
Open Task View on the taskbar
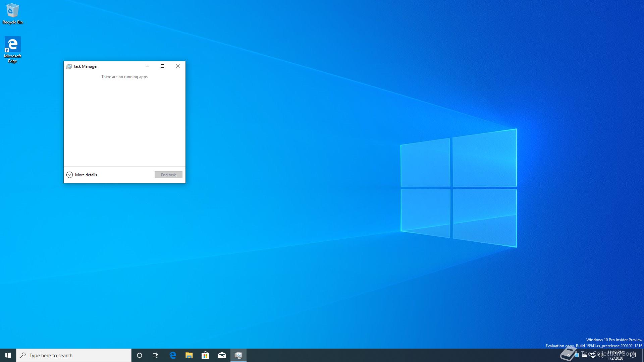tap(156, 355)
